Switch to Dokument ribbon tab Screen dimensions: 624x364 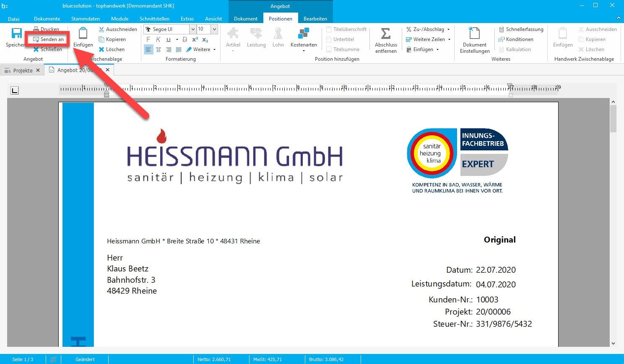point(246,18)
